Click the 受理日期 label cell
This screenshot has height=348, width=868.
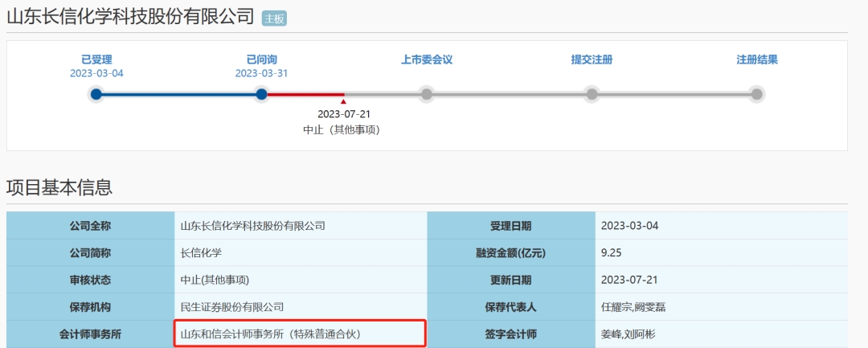pyautogui.click(x=511, y=226)
